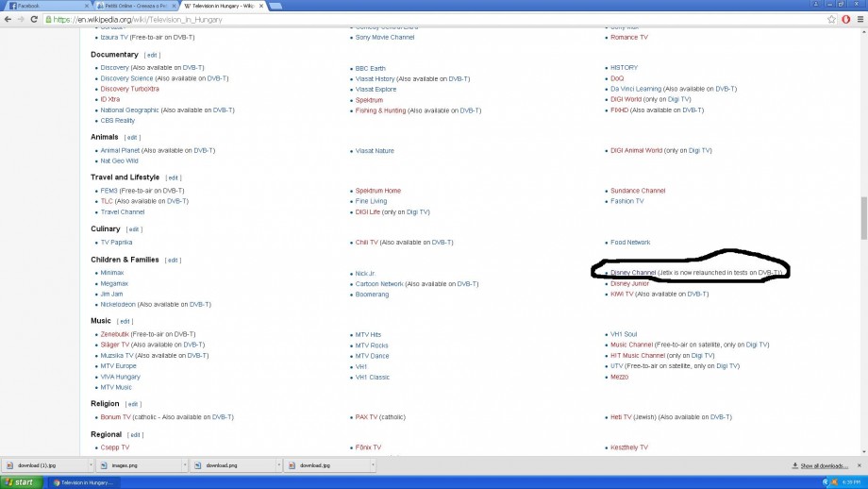868x489 pixels.
Task: Select the Television in Hungary taskbar button
Action: (x=83, y=482)
